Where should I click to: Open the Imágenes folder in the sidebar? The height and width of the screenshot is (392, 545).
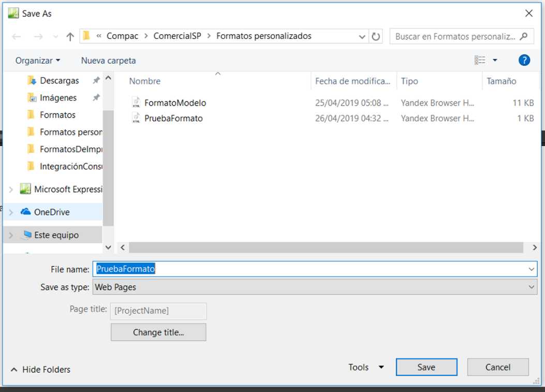[x=58, y=97]
